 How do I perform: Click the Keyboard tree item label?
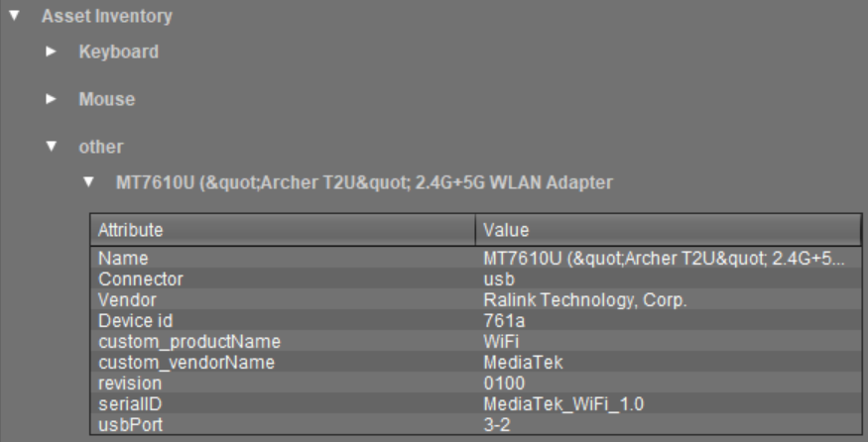tap(118, 52)
